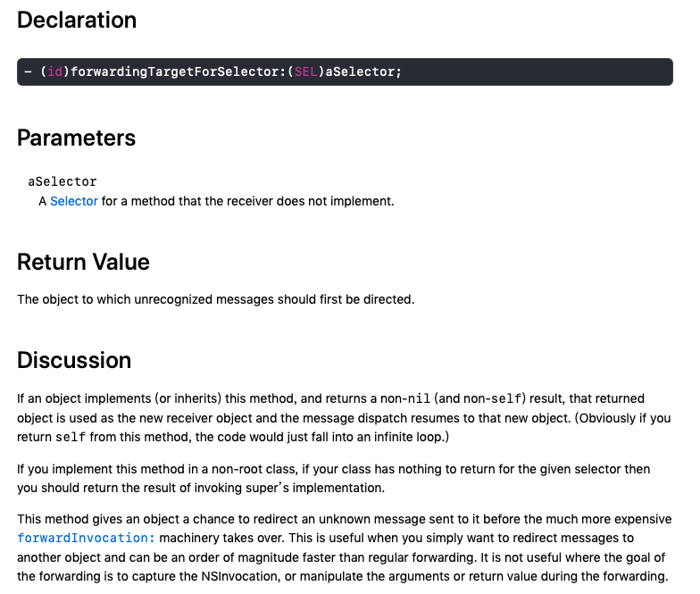This screenshot has width=700, height=594.
Task: Open the forwardInvocation: link
Action: (x=86, y=538)
